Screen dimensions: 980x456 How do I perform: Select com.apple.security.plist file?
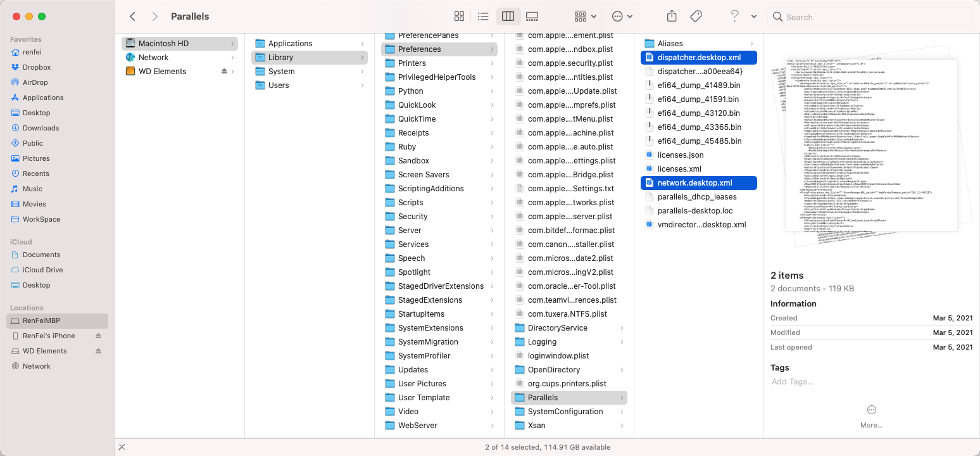(569, 63)
